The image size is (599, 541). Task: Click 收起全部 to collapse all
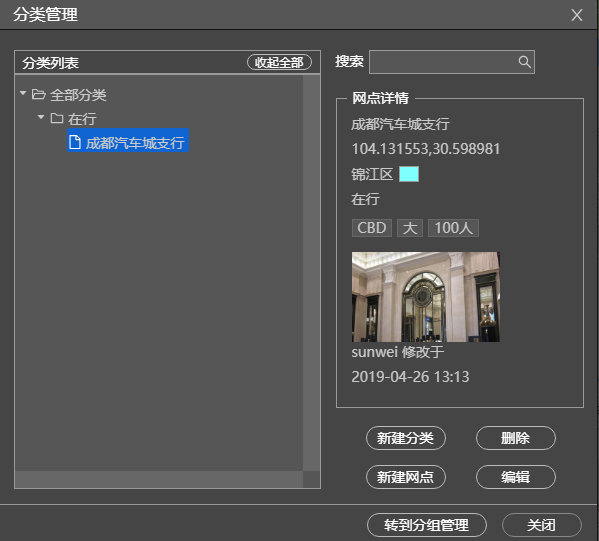pyautogui.click(x=279, y=62)
